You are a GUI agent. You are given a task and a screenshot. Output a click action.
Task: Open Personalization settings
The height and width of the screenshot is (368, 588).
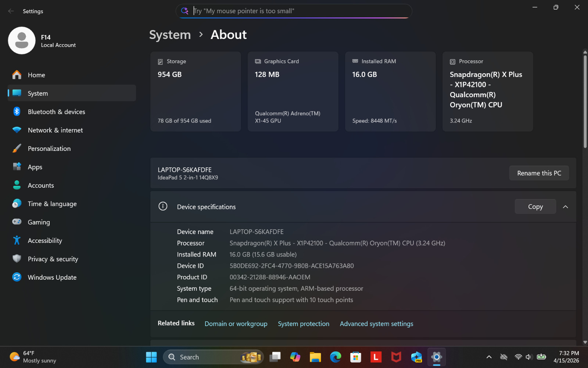72,148
